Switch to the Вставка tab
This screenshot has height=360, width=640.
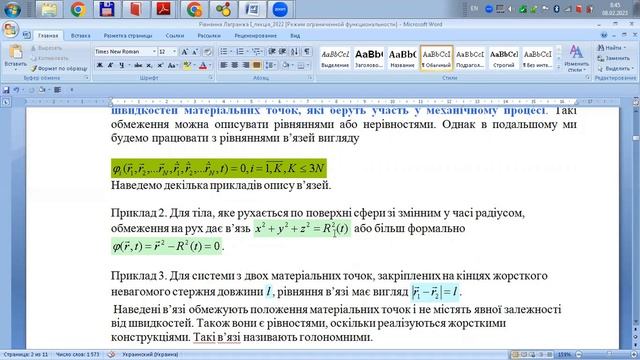(x=80, y=36)
